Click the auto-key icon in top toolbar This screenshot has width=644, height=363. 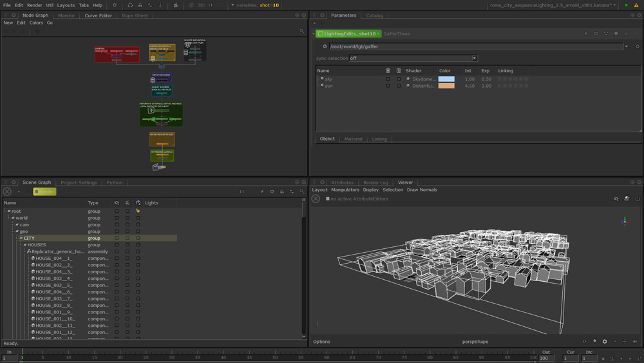point(160,5)
